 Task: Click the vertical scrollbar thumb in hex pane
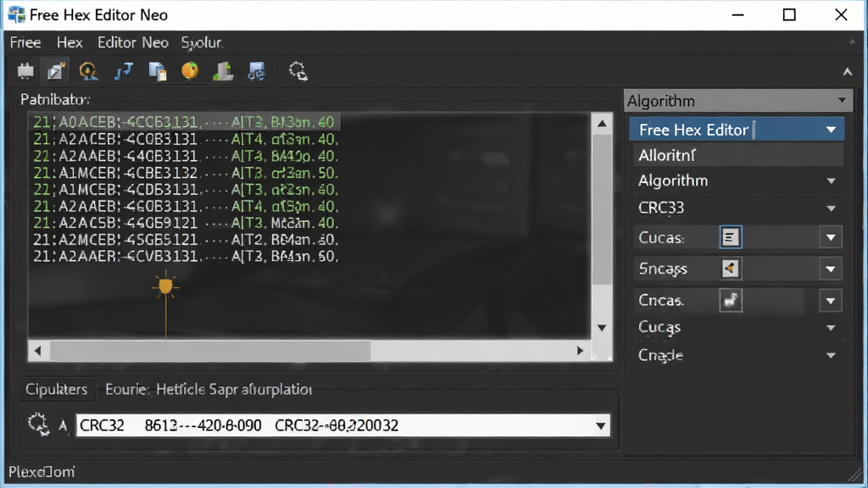(602, 209)
